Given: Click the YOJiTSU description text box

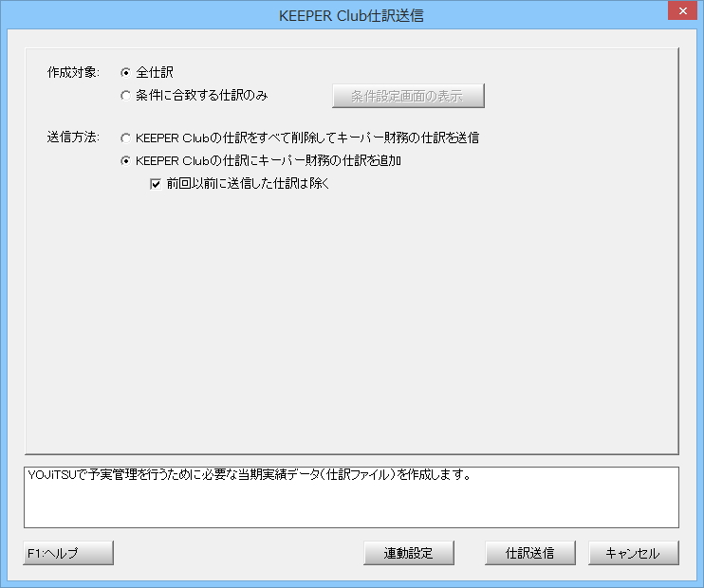Looking at the screenshot, I should 352,497.
